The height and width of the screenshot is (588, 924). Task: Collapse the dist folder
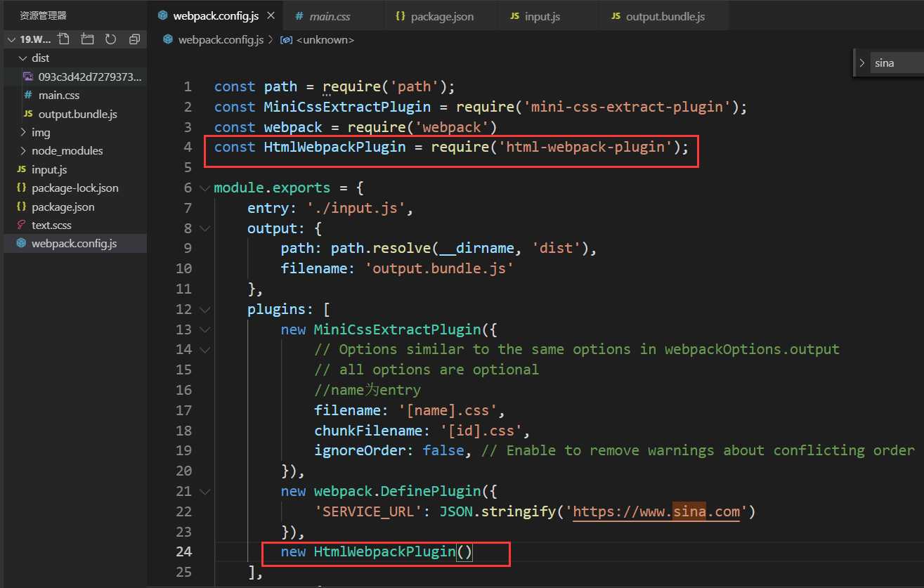coord(23,58)
